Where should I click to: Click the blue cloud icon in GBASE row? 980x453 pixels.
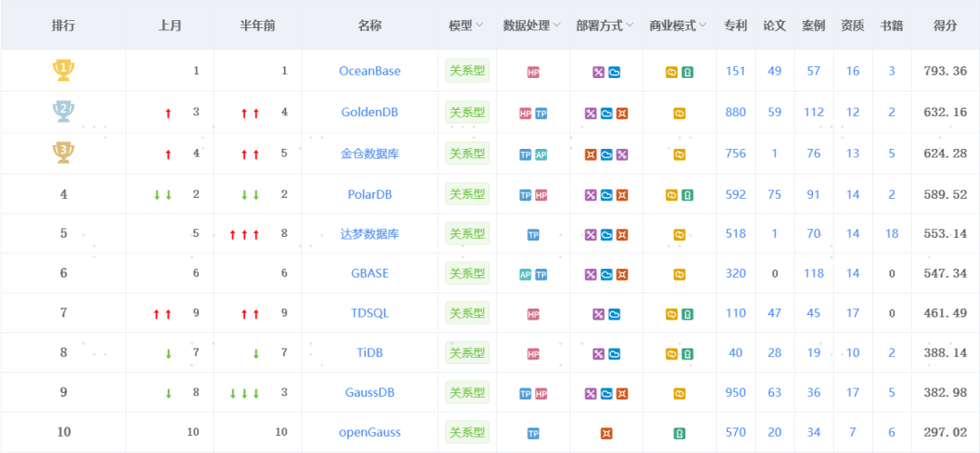click(606, 275)
